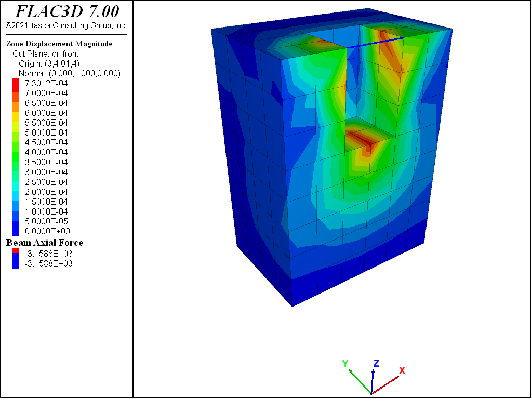Select the Zone Displacement Magnitude legend heading
The width and height of the screenshot is (532, 399).
point(59,44)
